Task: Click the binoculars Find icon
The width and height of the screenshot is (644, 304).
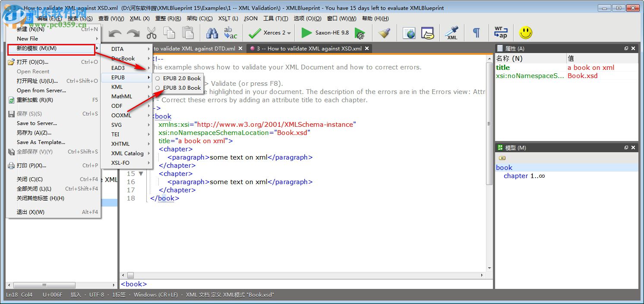Action: tap(212, 33)
